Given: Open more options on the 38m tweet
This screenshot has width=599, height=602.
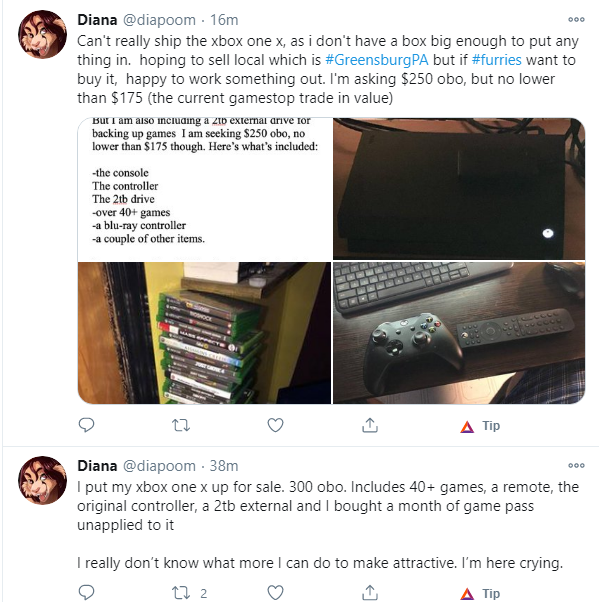Looking at the screenshot, I should coord(576,465).
